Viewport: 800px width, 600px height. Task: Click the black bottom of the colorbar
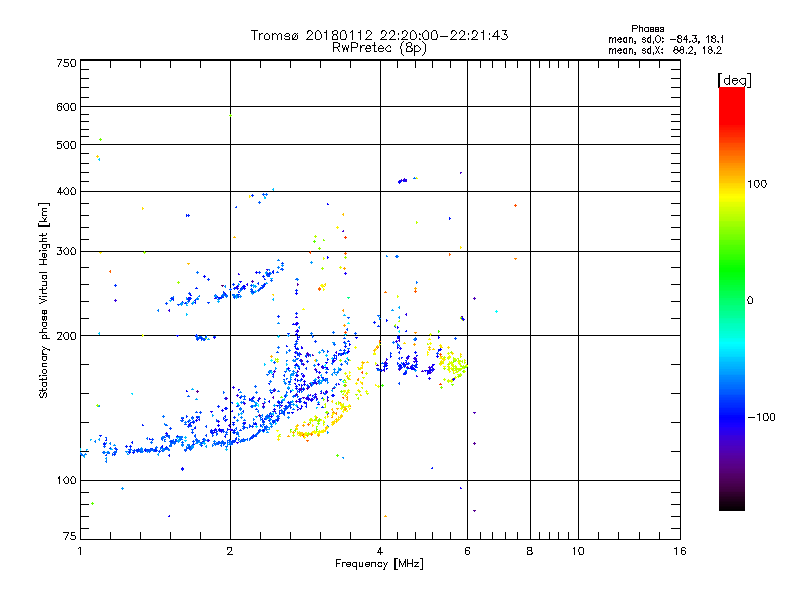732,503
